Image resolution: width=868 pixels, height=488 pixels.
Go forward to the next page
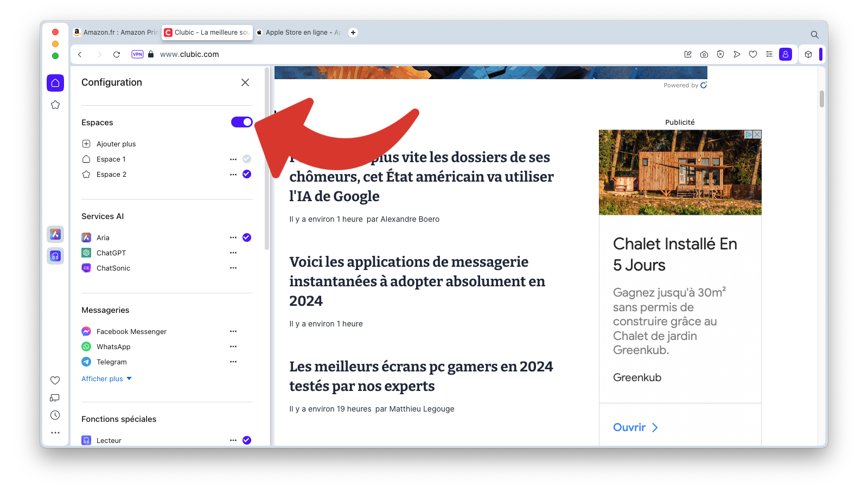point(99,54)
